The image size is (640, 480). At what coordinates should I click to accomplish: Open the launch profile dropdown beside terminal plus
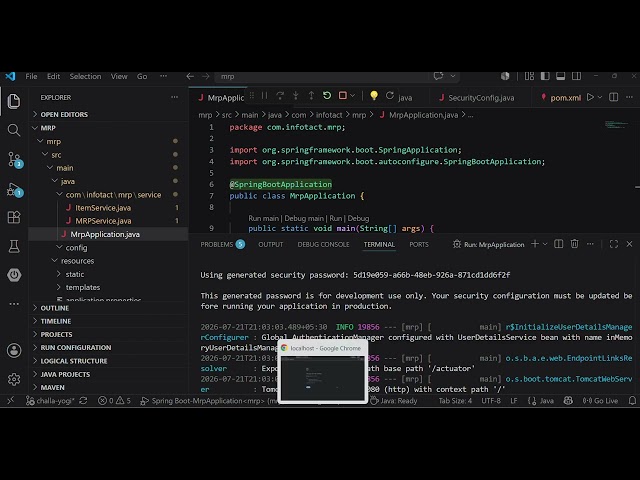tap(545, 244)
